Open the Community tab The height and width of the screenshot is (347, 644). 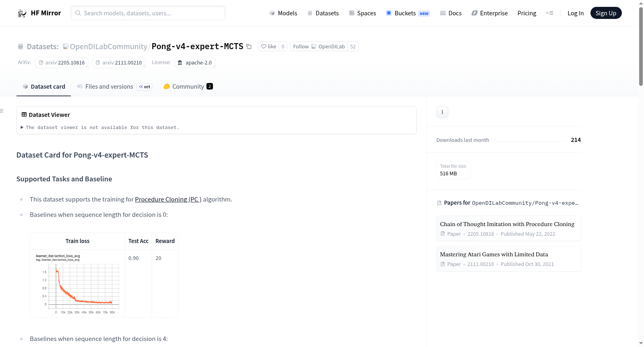pyautogui.click(x=188, y=87)
